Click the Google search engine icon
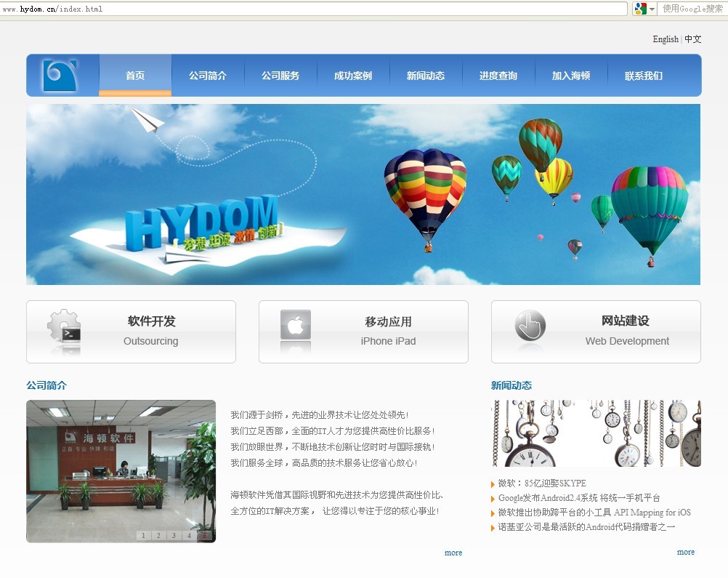 (639, 9)
